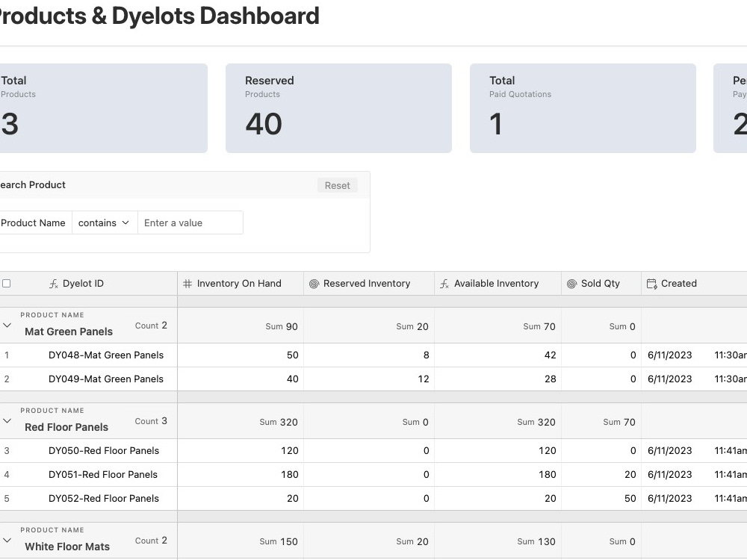The height and width of the screenshot is (560, 747).
Task: Focus the Enter a value field
Action: coord(190,223)
